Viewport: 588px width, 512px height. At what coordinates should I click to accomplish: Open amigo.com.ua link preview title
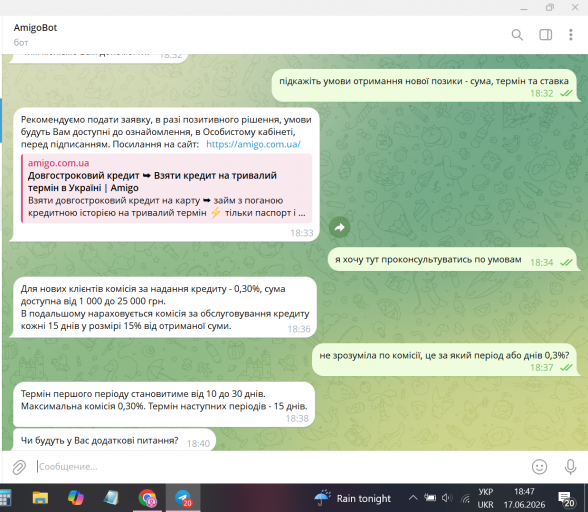pos(152,182)
